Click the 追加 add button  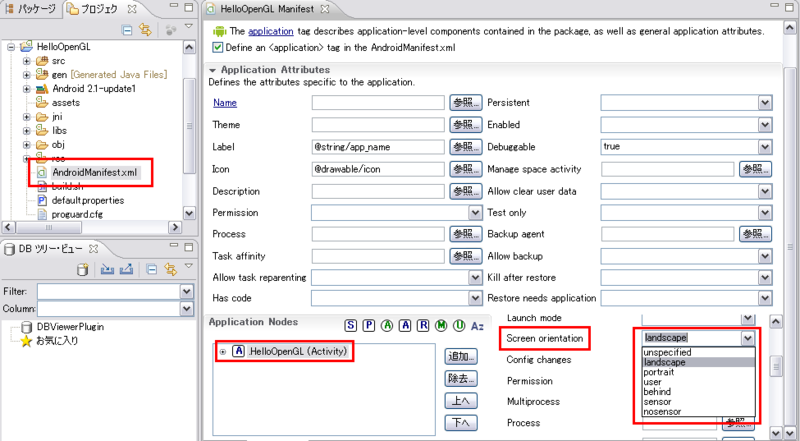(461, 357)
